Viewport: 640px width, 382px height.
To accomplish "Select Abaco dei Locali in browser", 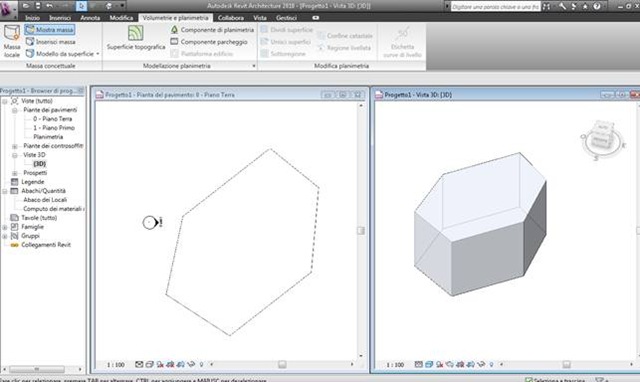I will pos(45,200).
